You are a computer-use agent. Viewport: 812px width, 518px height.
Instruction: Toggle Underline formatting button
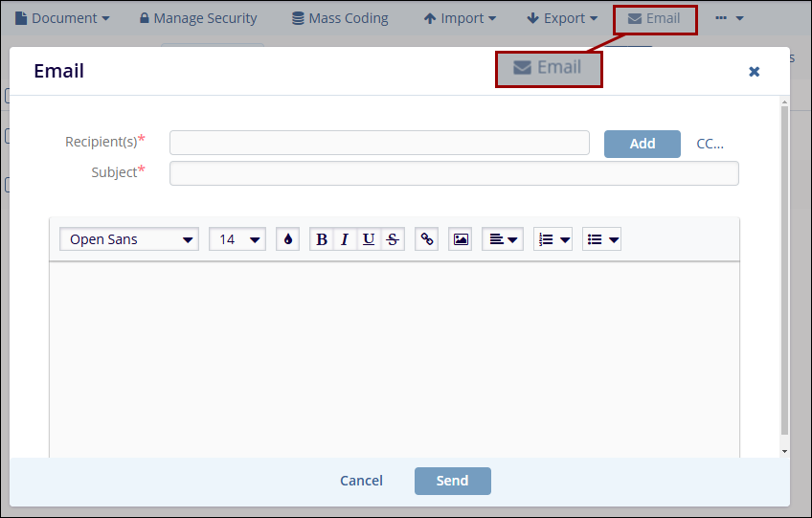(369, 239)
